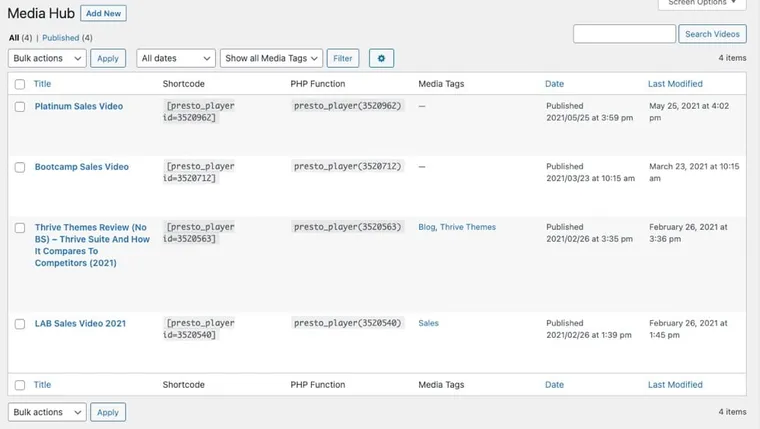
Task: Click the Media Hub page heading
Action: pyautogui.click(x=41, y=13)
